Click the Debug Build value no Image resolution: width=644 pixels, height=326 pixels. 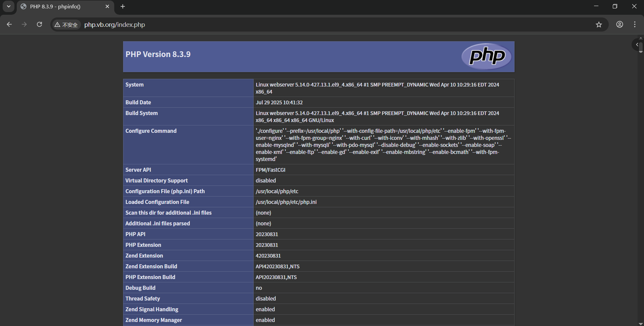click(259, 288)
